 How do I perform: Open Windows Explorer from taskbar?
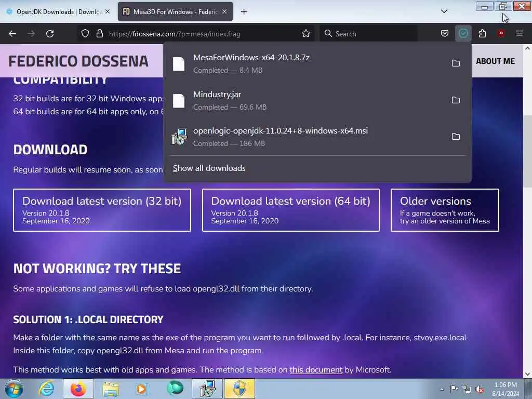point(111,389)
